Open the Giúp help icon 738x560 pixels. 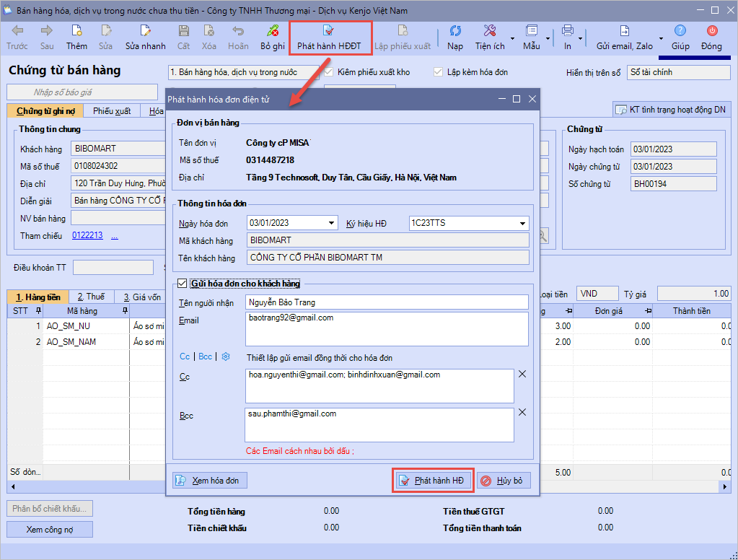click(680, 31)
